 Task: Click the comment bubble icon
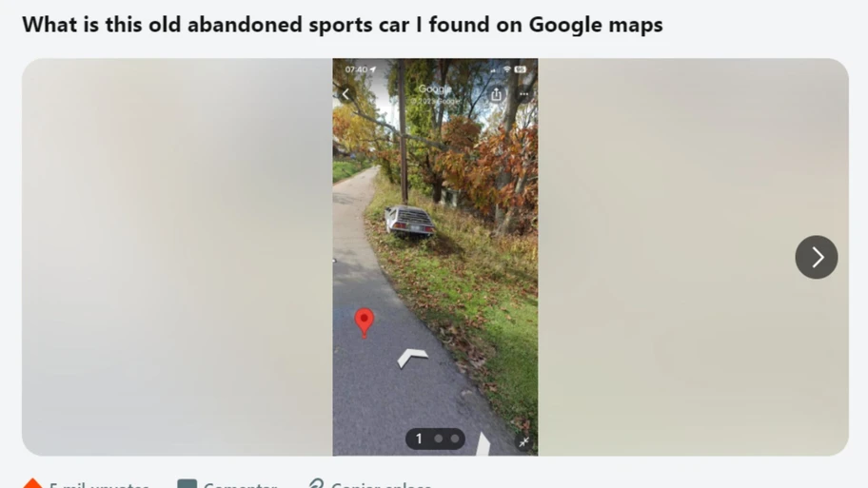pyautogui.click(x=187, y=484)
